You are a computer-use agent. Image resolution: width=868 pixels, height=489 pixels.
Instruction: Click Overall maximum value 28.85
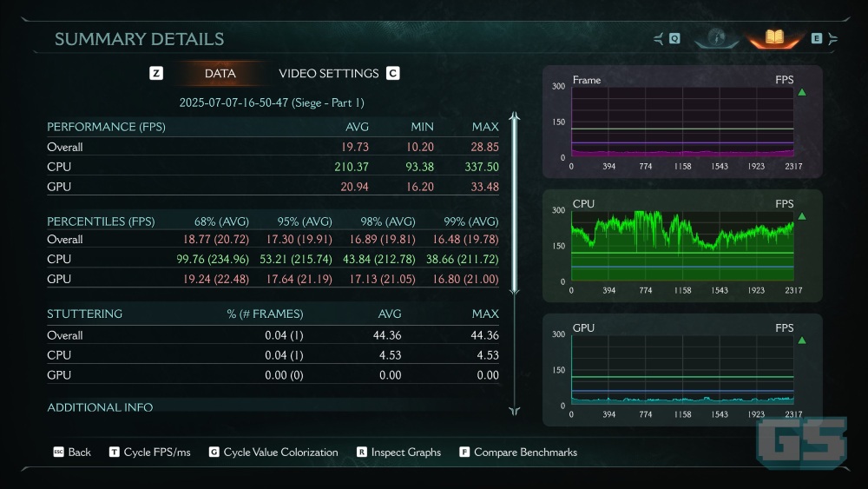(x=485, y=147)
